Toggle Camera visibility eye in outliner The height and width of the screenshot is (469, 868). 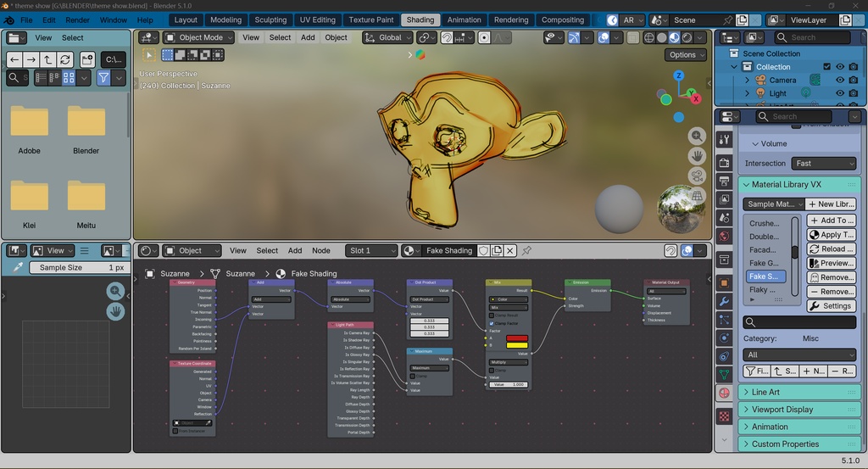pyautogui.click(x=840, y=81)
